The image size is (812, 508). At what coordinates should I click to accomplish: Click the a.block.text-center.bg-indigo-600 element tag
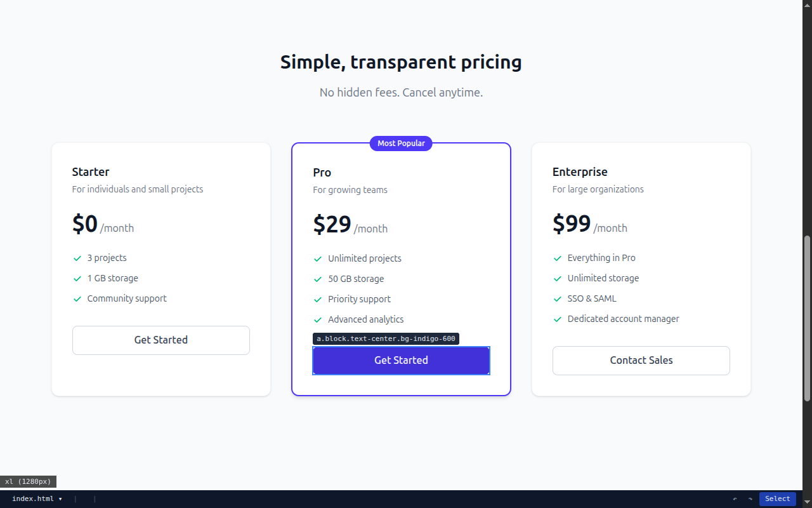pyautogui.click(x=386, y=339)
